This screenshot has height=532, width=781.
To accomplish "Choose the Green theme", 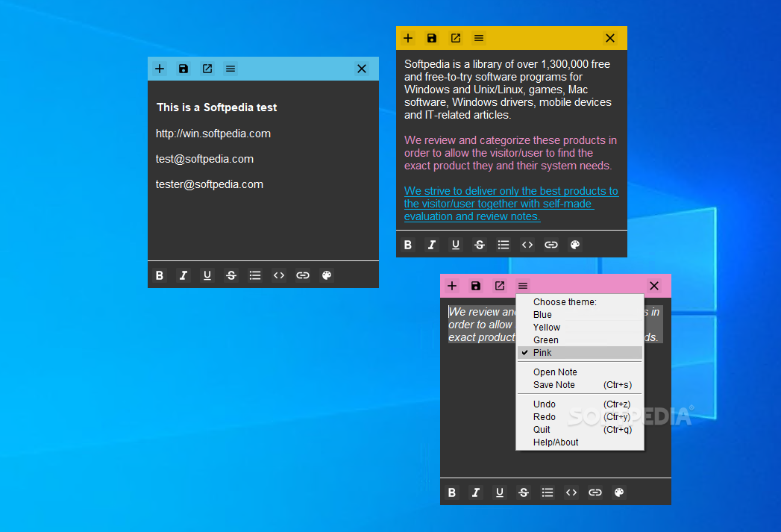I will click(580, 340).
